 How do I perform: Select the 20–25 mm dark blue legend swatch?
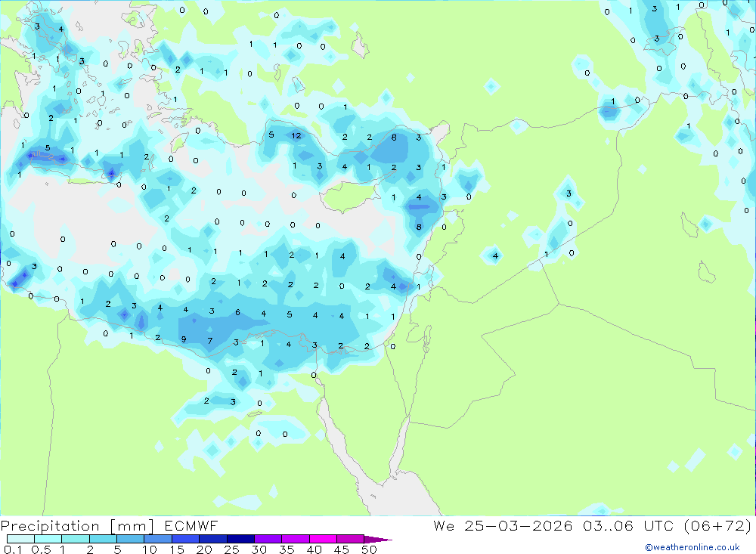[x=213, y=539]
